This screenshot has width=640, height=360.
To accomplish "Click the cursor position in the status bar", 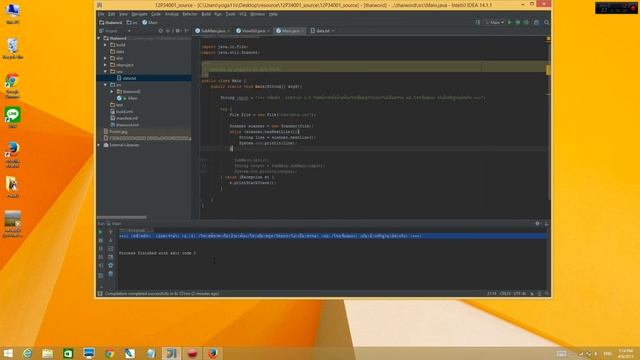I will click(491, 293).
